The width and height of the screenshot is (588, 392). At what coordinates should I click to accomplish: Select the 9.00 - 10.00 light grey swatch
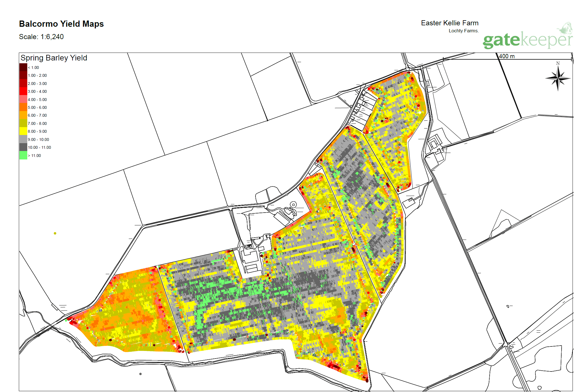pyautogui.click(x=23, y=139)
